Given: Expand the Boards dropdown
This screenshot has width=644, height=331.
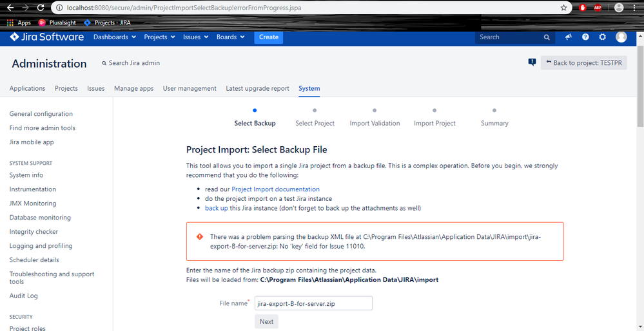Looking at the screenshot, I should [x=230, y=37].
